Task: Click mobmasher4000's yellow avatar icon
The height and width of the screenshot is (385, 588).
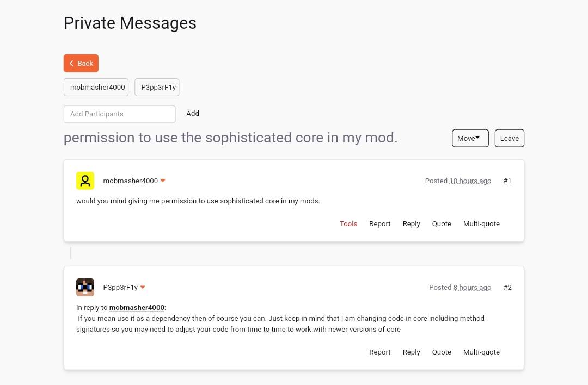Action: click(x=85, y=181)
